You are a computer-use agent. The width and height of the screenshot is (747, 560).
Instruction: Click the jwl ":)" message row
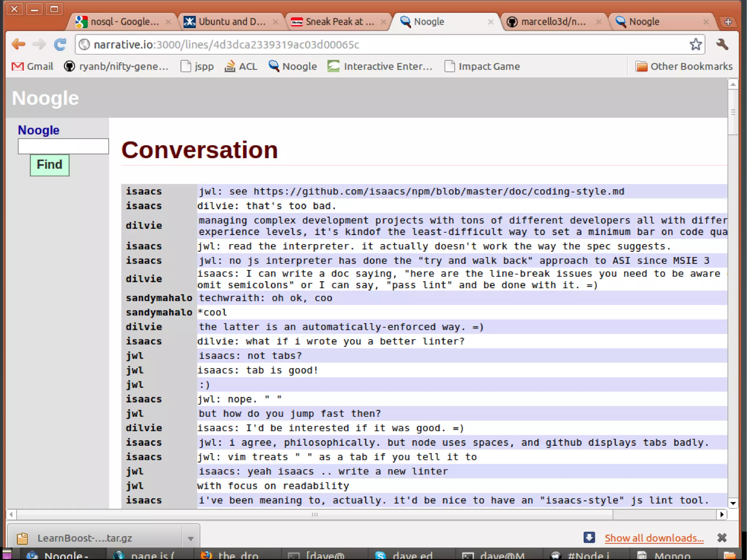pyautogui.click(x=424, y=385)
